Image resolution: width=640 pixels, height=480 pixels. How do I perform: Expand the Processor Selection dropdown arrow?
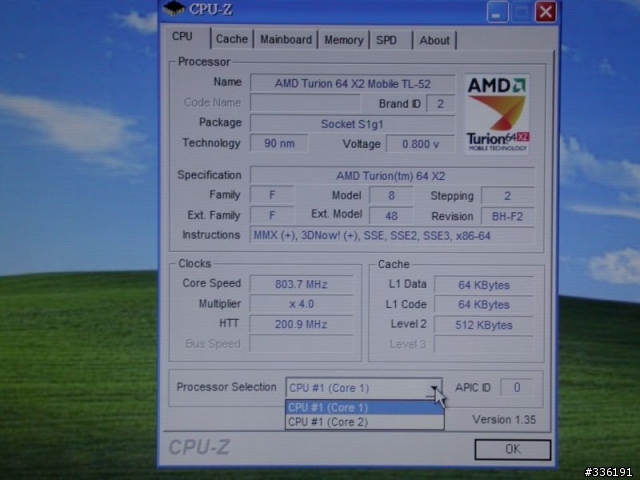pos(434,388)
